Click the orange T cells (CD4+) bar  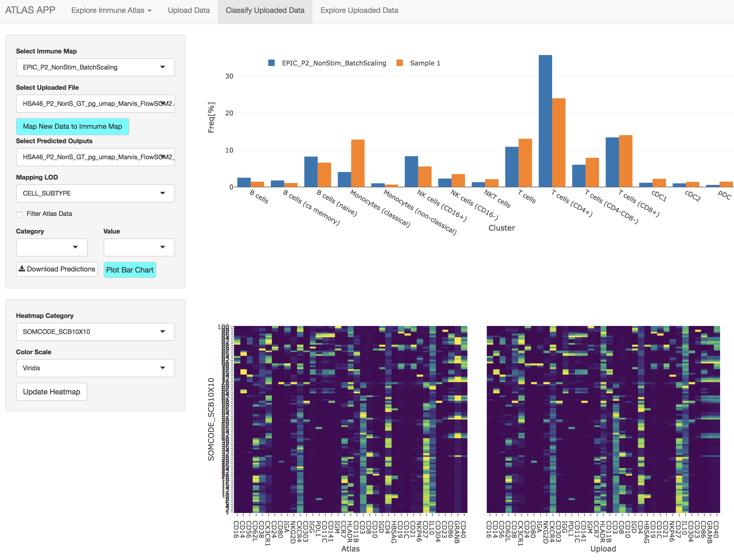[x=559, y=143]
